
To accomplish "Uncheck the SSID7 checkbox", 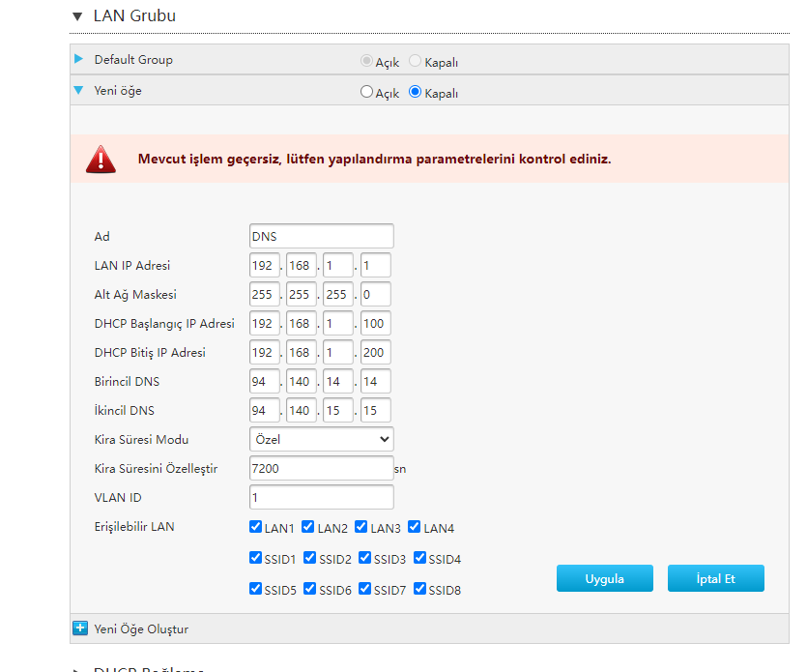I will tap(365, 588).
